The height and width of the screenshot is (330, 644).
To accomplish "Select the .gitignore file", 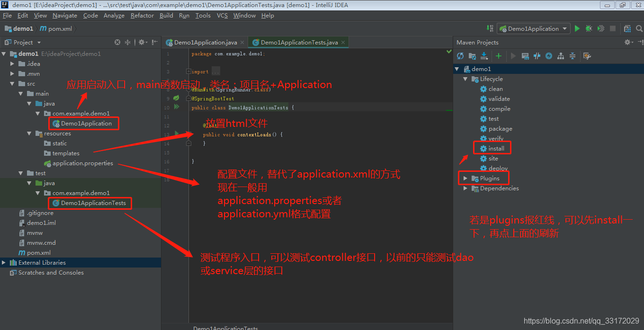I will 40,213.
